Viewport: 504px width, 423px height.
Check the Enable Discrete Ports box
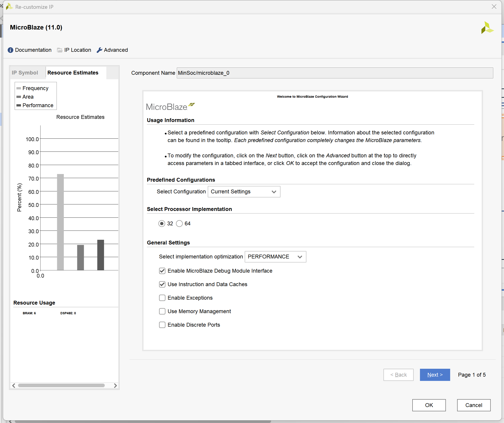[162, 325]
